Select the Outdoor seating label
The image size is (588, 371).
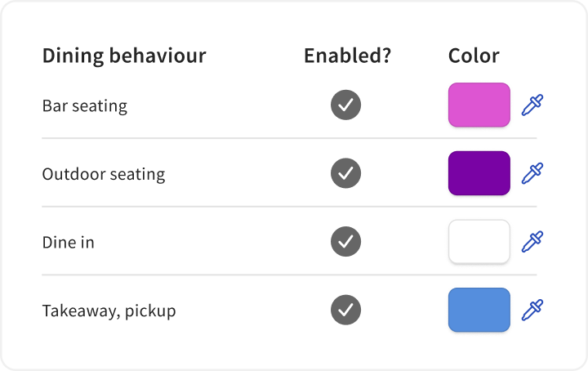(x=104, y=174)
